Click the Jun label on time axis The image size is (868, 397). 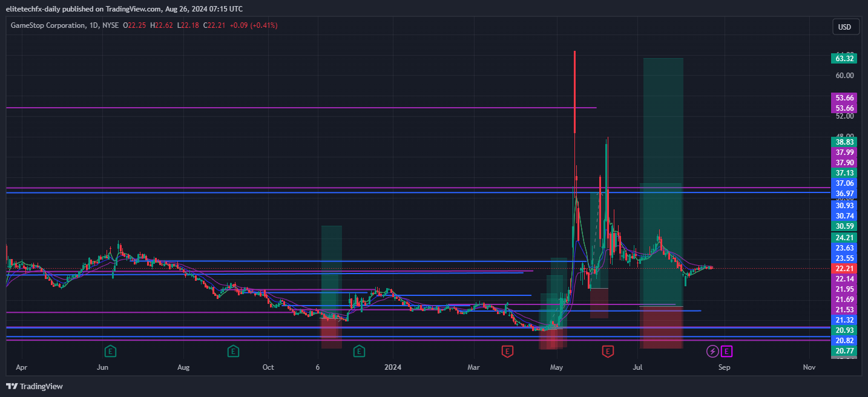(x=102, y=367)
